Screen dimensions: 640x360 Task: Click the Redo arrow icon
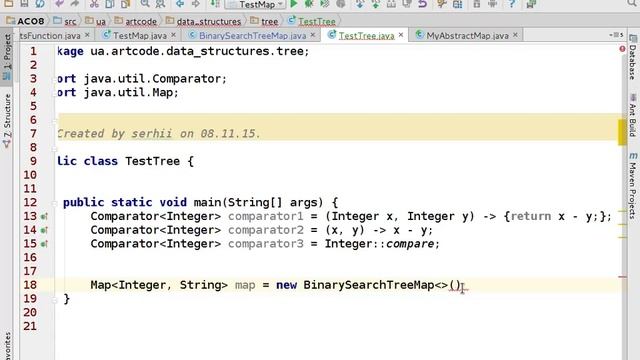[74, 4]
